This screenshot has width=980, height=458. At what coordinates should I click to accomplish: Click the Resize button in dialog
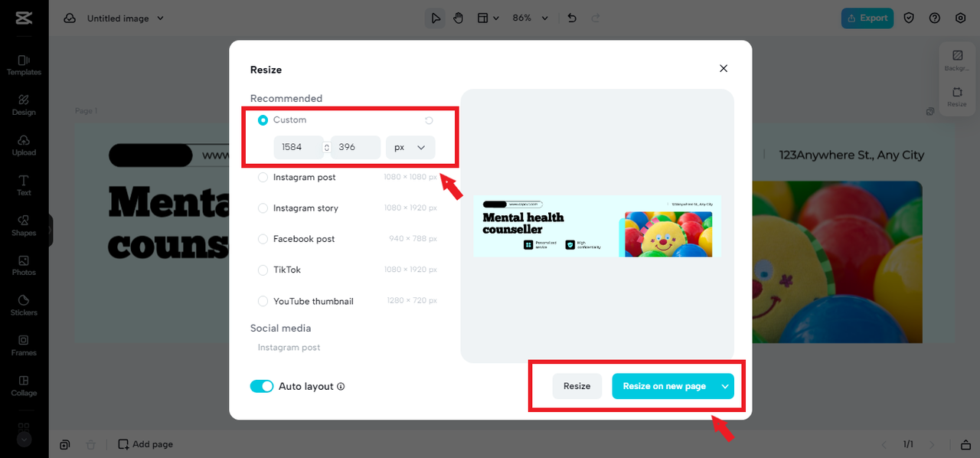point(577,386)
